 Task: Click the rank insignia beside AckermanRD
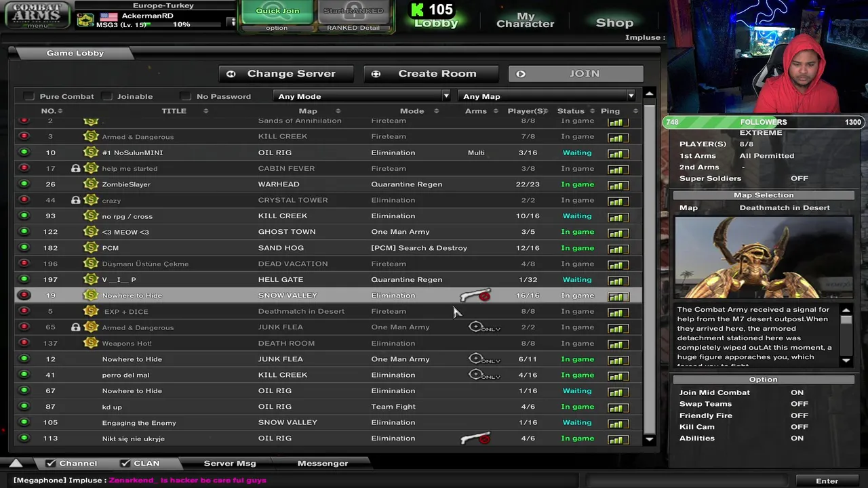tap(85, 20)
